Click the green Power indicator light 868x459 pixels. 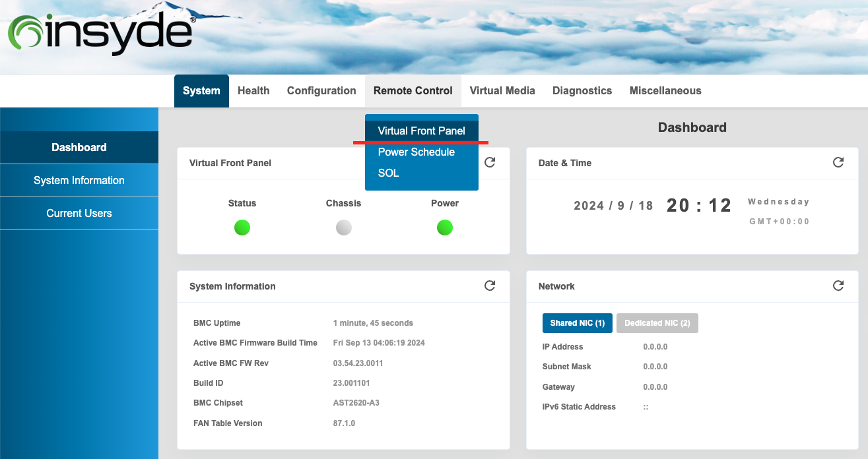445,228
